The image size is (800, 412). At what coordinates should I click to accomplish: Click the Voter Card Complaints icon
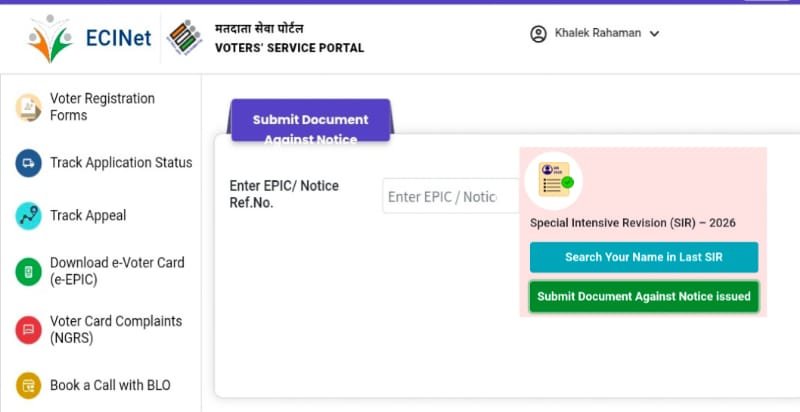(28, 329)
